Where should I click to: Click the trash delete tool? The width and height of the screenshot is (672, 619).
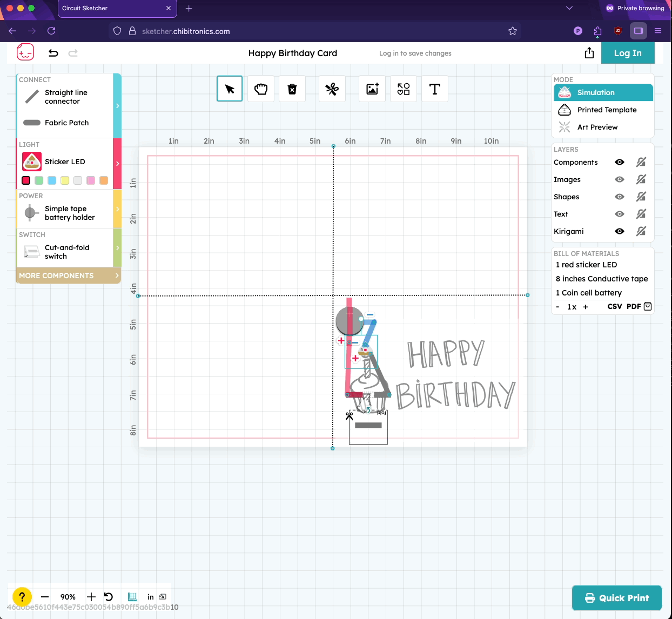point(292,89)
